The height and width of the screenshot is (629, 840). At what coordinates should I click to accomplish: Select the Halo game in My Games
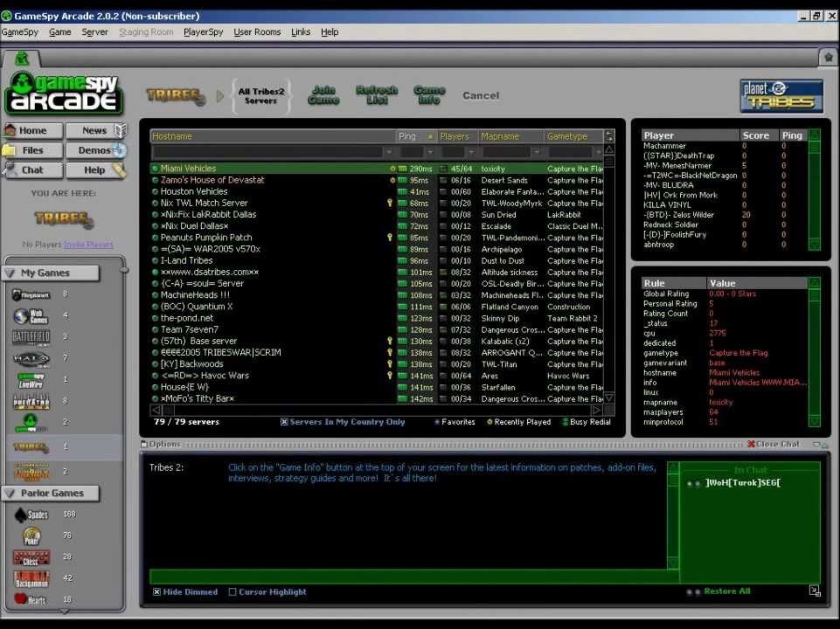(31, 358)
